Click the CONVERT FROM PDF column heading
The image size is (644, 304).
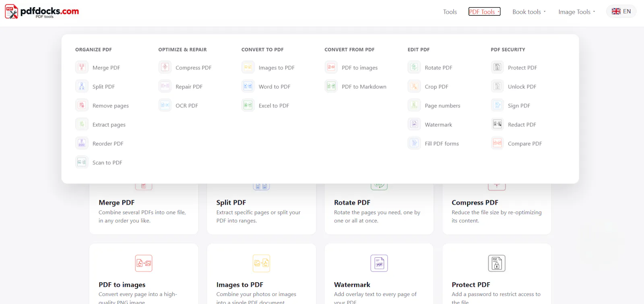pos(349,50)
